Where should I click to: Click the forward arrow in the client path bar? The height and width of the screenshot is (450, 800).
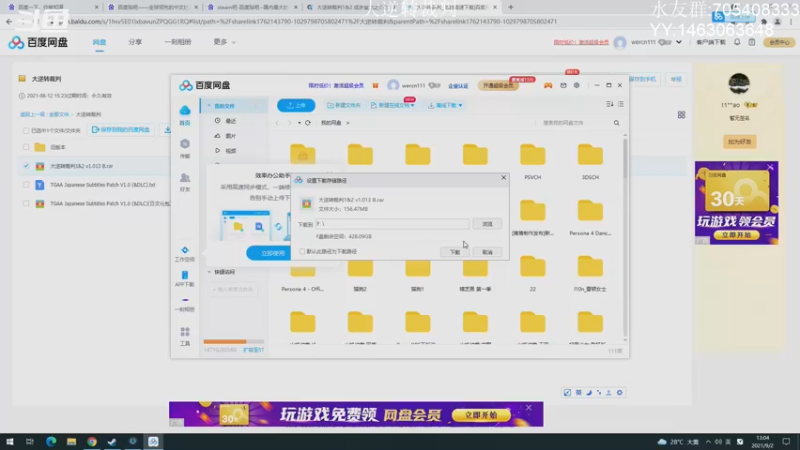[289, 123]
